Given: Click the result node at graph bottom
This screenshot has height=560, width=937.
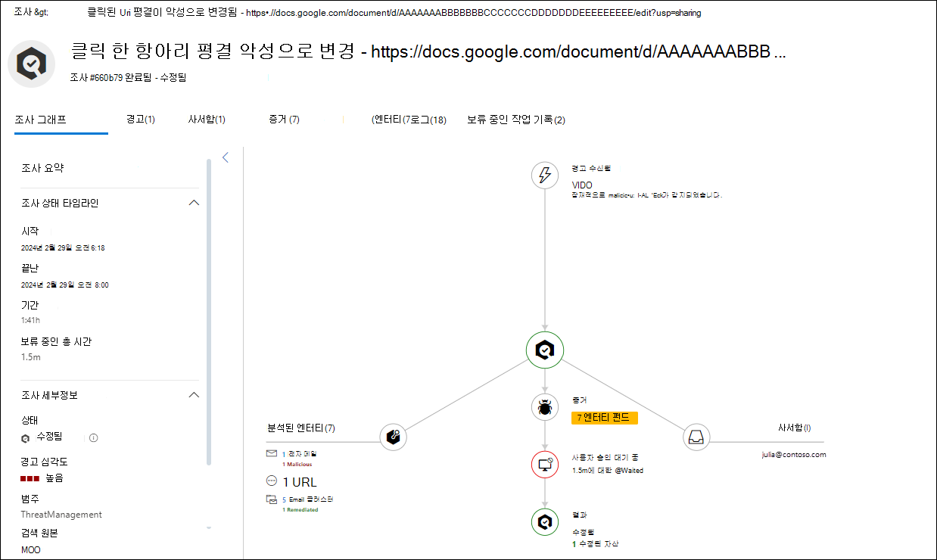Looking at the screenshot, I should pyautogui.click(x=545, y=522).
